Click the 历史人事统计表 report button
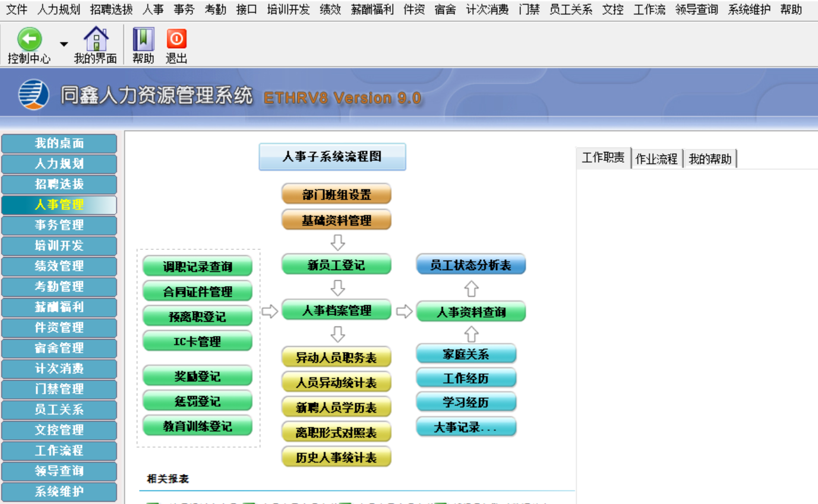The image size is (818, 504). (x=336, y=457)
